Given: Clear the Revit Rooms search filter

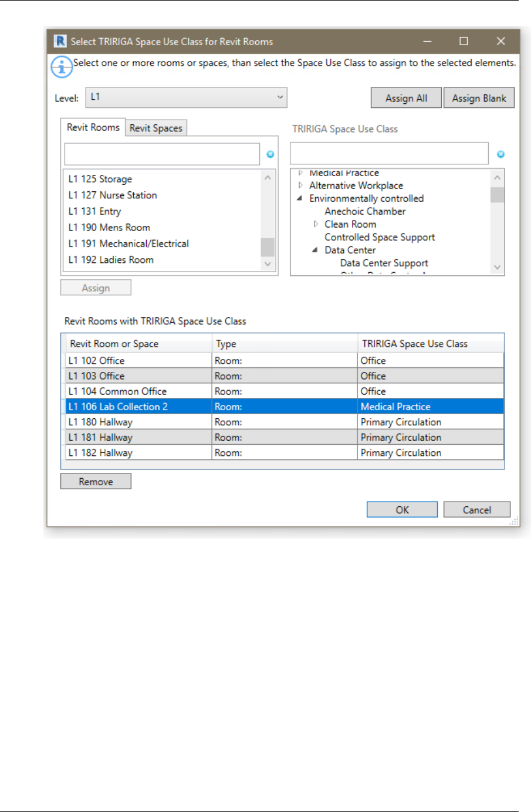Looking at the screenshot, I should (270, 154).
